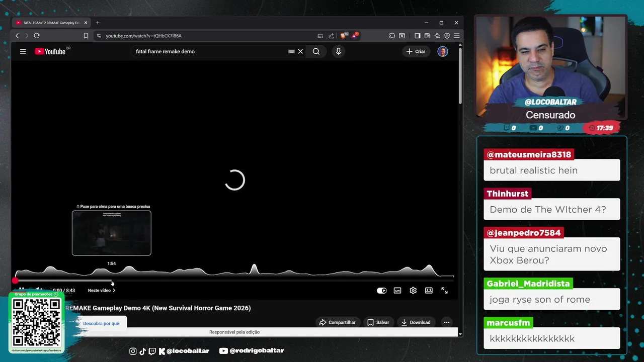
Task: Open browser extensions puzzle icon
Action: [x=392, y=36]
